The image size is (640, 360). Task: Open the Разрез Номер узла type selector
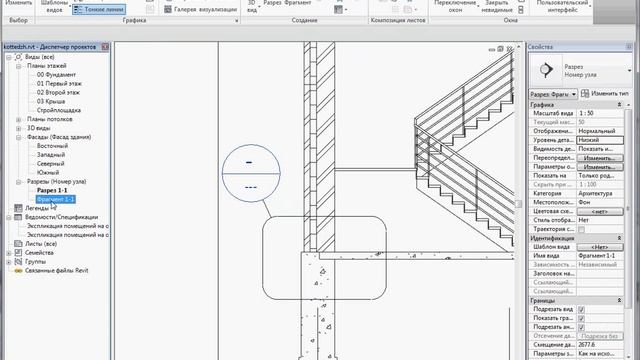tap(580, 71)
